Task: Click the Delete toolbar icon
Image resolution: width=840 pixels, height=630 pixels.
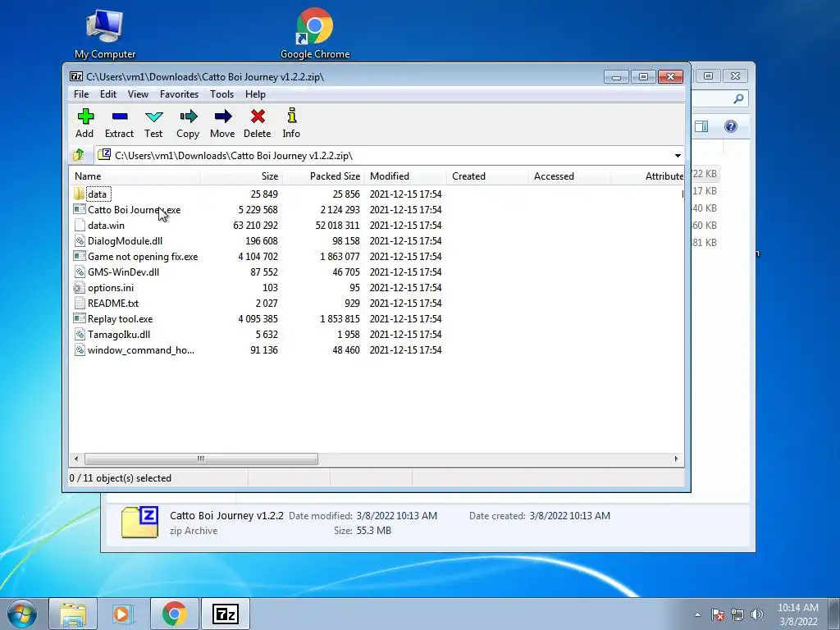Action: 258,116
